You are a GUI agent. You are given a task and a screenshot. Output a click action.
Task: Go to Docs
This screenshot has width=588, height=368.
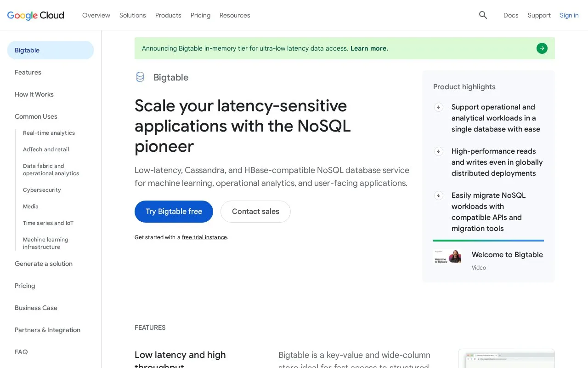[511, 15]
